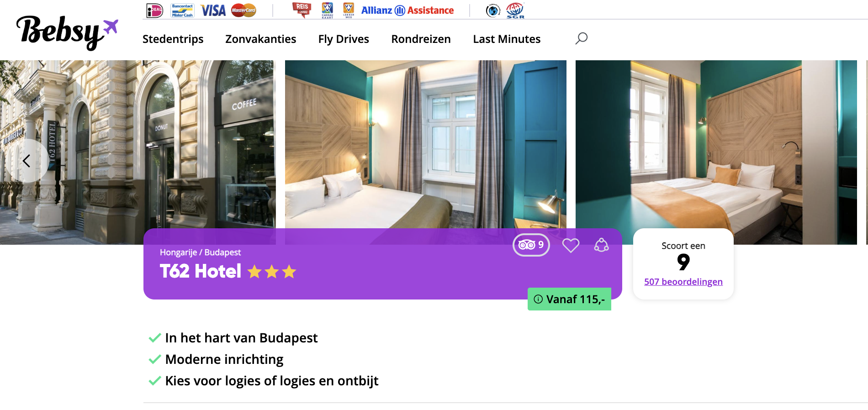Open the Allianz Assistance logo
Viewport: 868px width, 410px height.
[408, 11]
